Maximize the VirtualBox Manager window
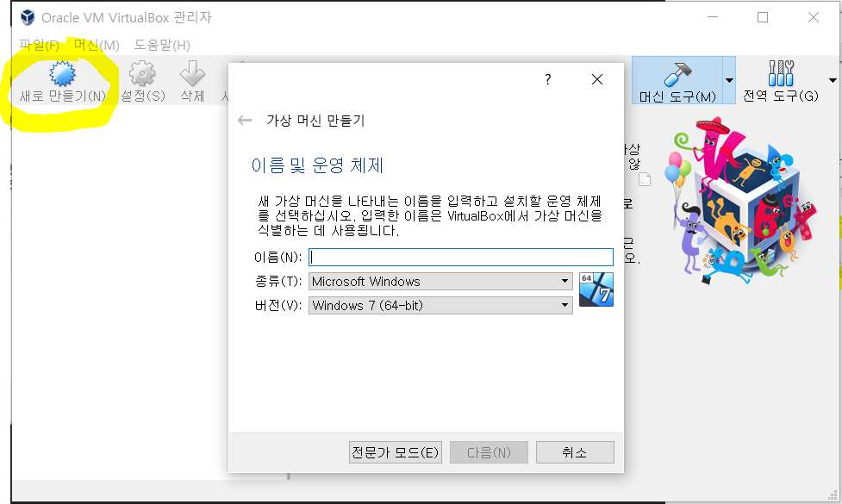 763,18
